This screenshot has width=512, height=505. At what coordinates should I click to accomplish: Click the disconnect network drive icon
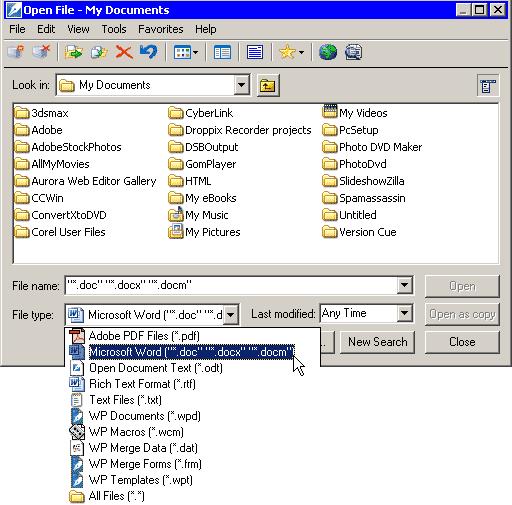tap(41, 52)
